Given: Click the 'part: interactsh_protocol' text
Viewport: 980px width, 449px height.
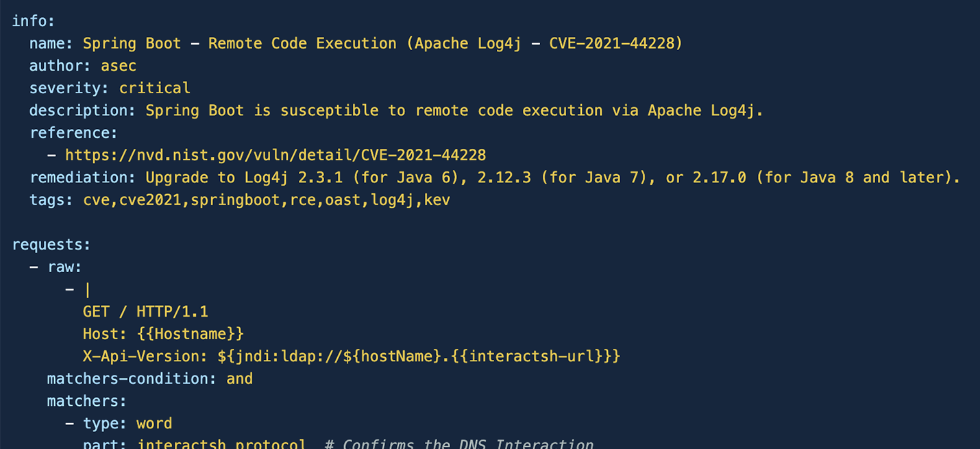Looking at the screenshot, I should point(195,444).
